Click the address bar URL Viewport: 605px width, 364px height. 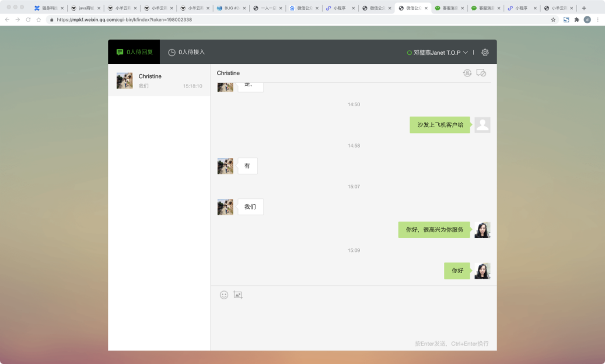tap(124, 19)
